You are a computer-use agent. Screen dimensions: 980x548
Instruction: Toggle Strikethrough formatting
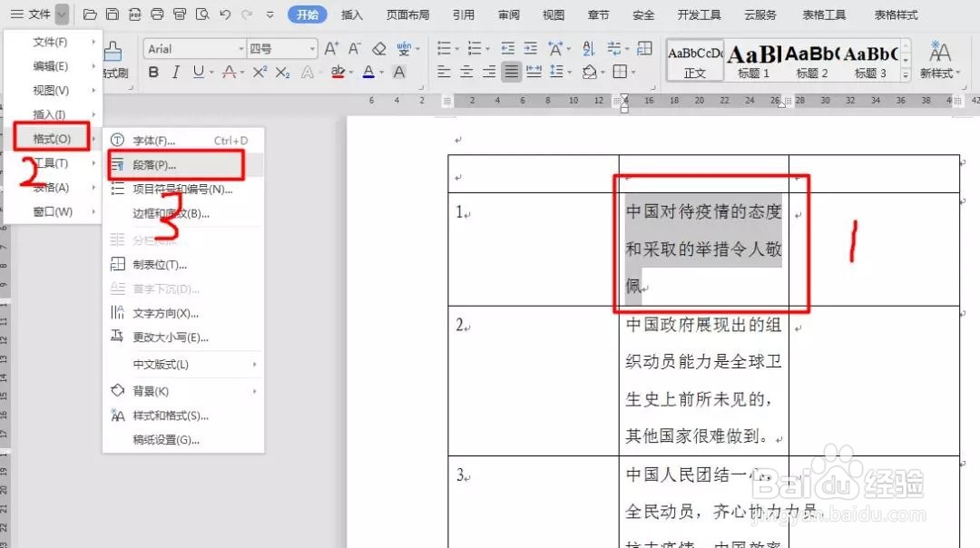coord(230,73)
